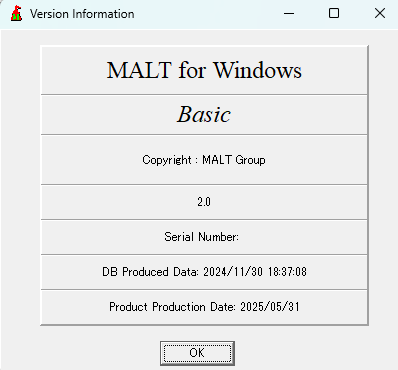Click the time value 18:37:08

(x=287, y=272)
